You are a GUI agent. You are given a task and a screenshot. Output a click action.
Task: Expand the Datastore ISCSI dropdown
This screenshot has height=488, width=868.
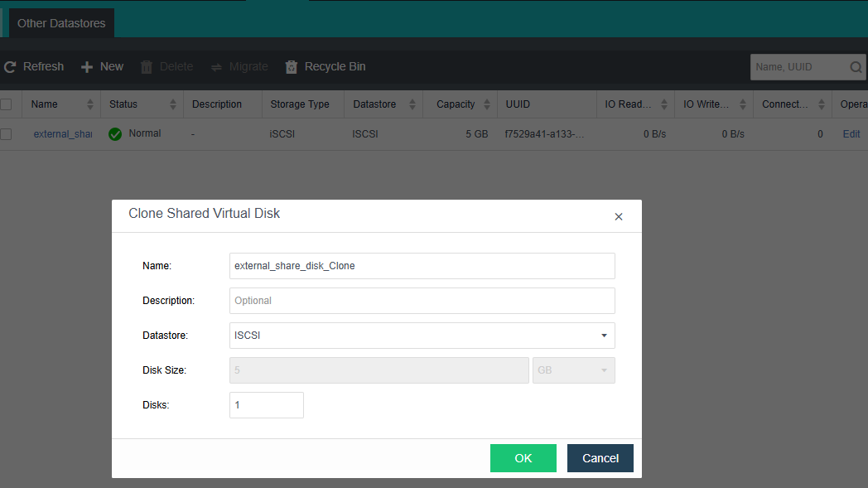(x=603, y=336)
